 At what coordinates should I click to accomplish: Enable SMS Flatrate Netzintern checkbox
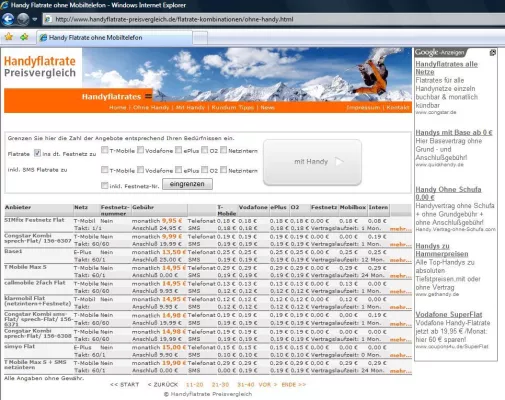click(223, 170)
